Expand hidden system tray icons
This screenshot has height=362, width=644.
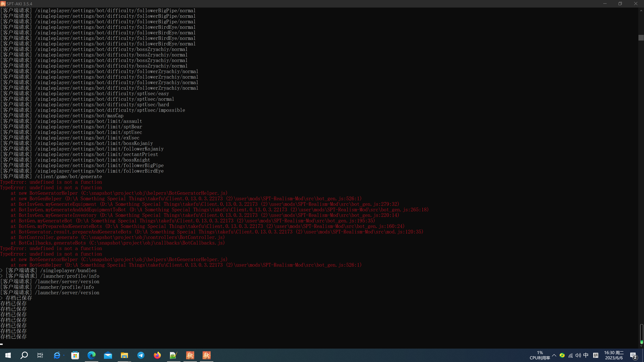point(554,355)
